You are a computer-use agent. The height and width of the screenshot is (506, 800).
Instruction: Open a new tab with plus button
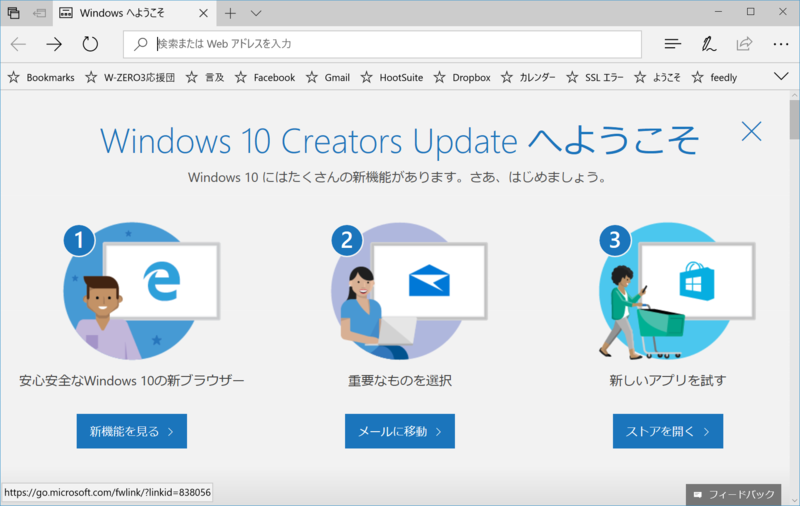[230, 13]
